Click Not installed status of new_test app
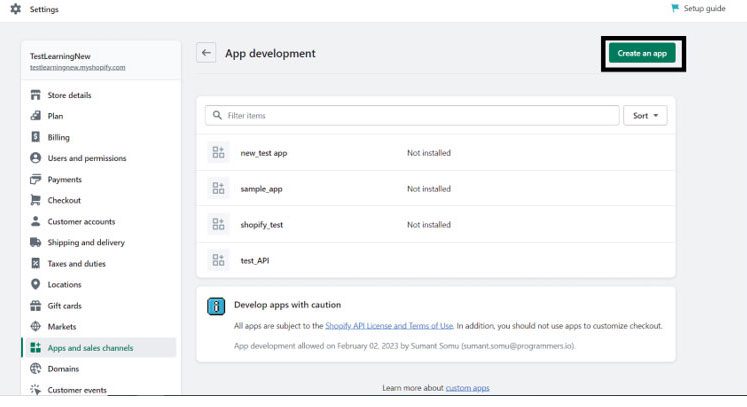Viewport: 747px width, 407px height. point(429,153)
